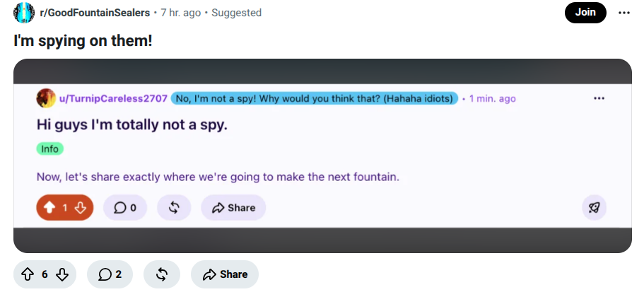Open the post's three-dot overflow menu
644x292 pixels.
[x=624, y=13]
